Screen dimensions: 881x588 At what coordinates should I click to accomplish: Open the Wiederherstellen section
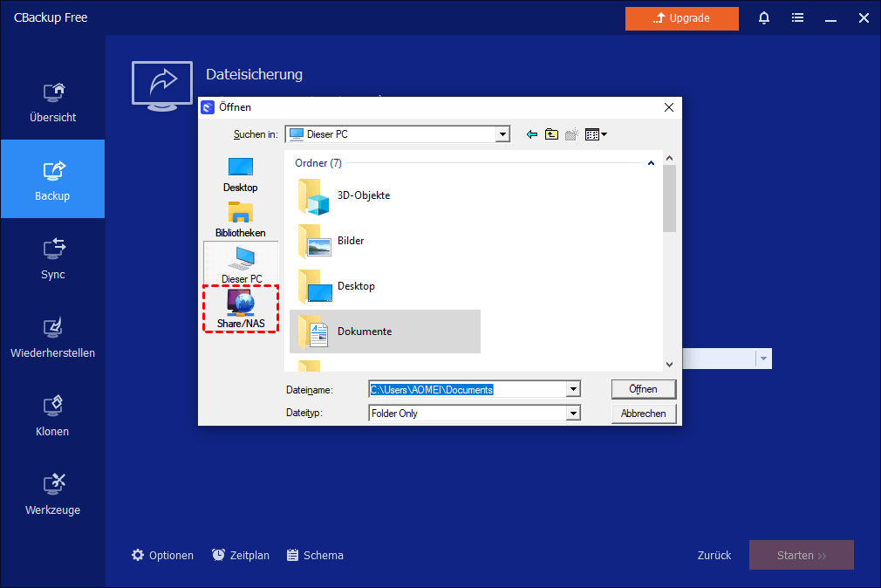click(x=52, y=337)
